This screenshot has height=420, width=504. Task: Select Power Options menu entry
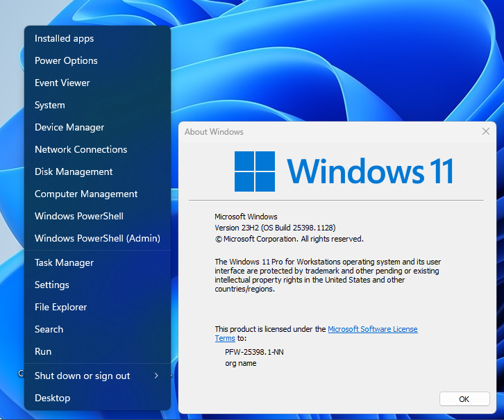click(x=97, y=60)
